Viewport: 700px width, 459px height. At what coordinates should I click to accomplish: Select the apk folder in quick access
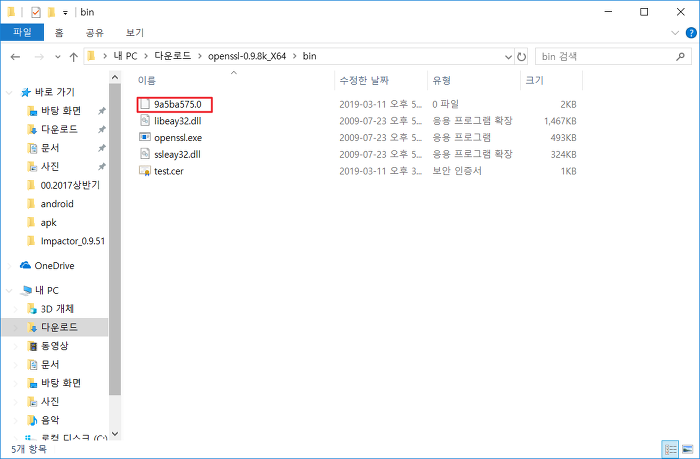48,222
